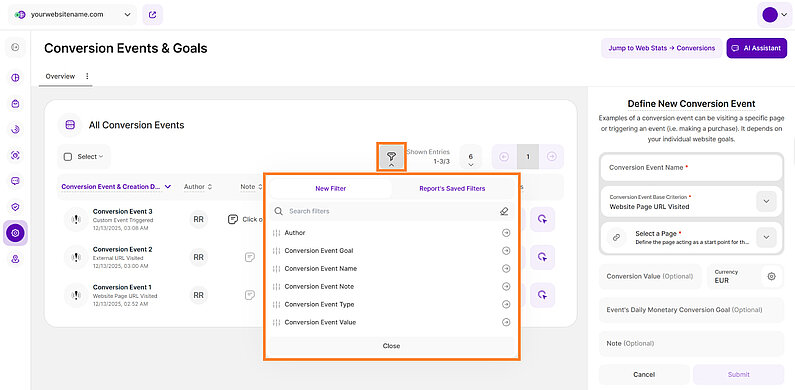Image resolution: width=795 pixels, height=390 pixels.
Task: Click Event's Daily Monetary Conversion Goal field
Action: [692, 310]
